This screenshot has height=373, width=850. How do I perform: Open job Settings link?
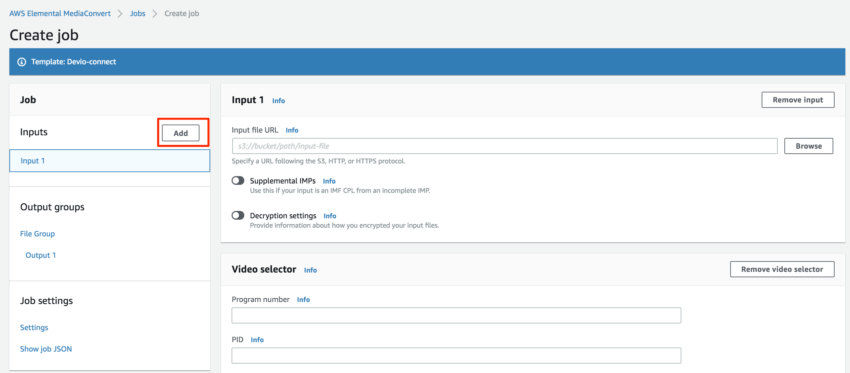coord(34,327)
